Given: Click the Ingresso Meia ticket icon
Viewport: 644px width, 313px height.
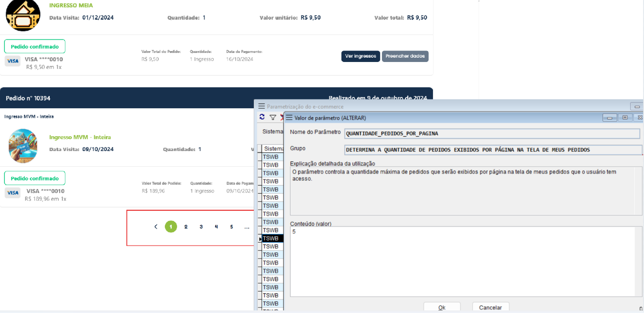Looking at the screenshot, I should 23,15.
